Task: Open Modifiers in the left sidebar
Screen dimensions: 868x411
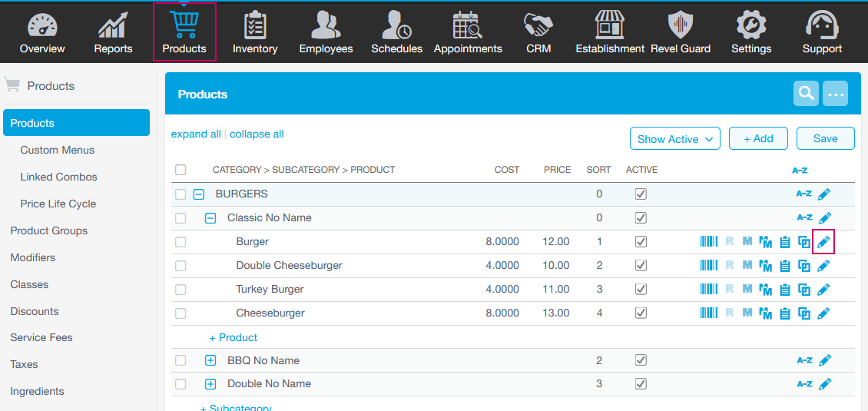Action: click(x=33, y=257)
